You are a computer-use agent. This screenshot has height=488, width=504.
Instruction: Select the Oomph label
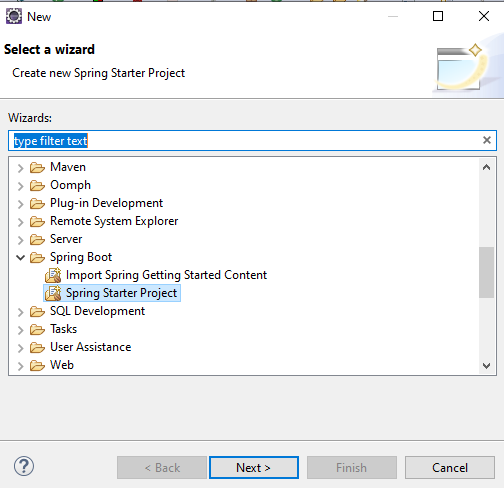[70, 185]
